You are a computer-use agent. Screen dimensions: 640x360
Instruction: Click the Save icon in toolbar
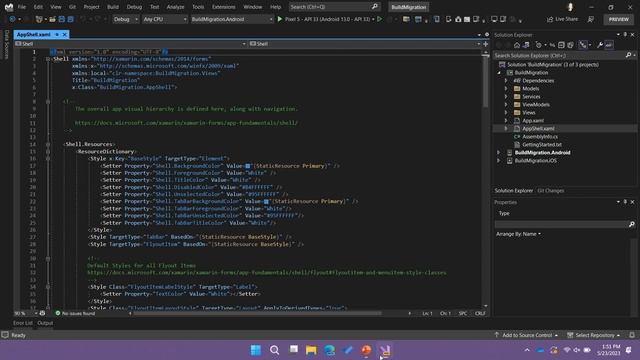62,19
